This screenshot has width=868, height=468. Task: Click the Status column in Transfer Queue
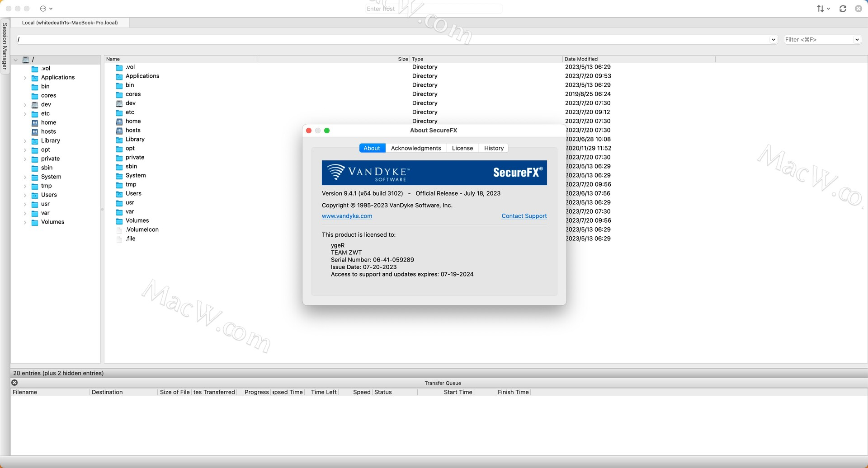(x=395, y=392)
